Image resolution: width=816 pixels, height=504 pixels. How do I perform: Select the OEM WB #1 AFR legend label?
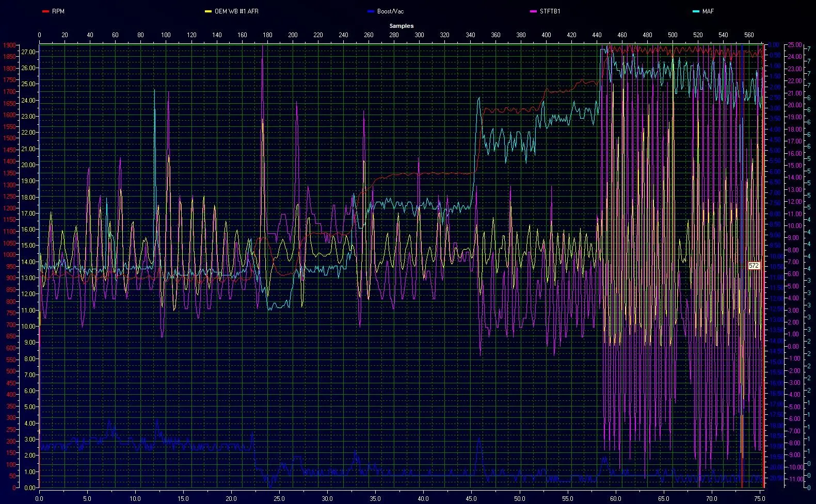[x=236, y=11]
